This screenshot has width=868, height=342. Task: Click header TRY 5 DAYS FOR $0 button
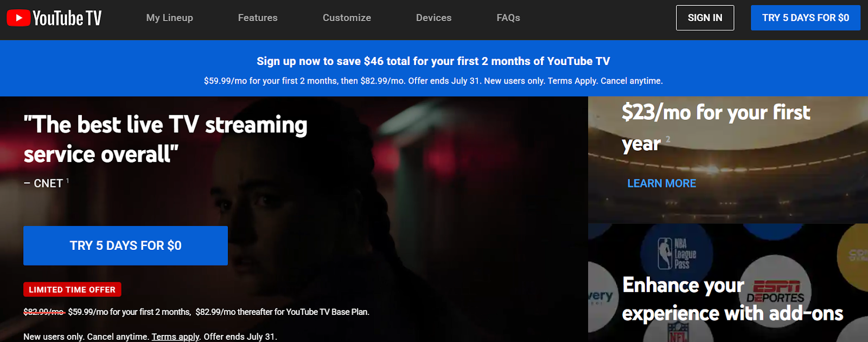click(x=806, y=18)
